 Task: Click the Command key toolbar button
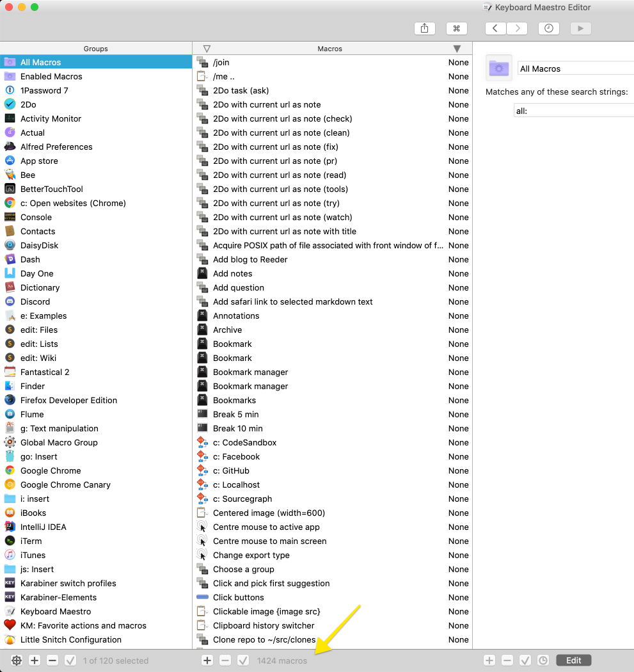457,28
